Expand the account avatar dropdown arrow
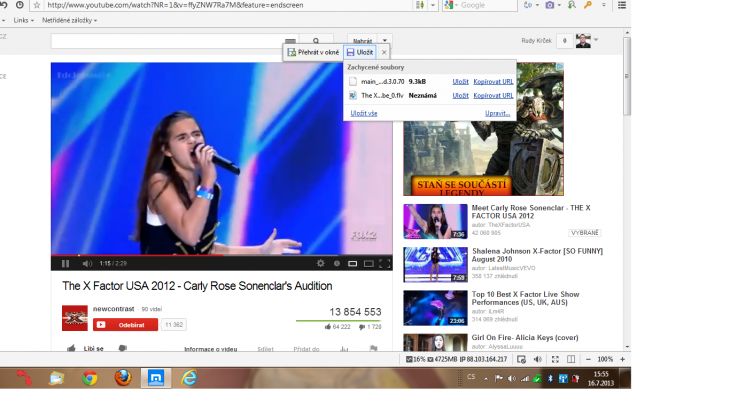 coord(596,40)
